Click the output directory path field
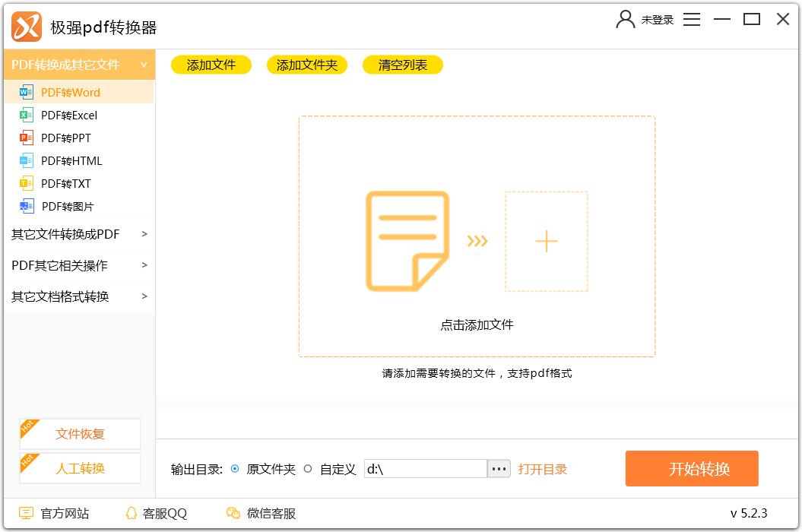Image resolution: width=802 pixels, height=532 pixels. tap(425, 469)
